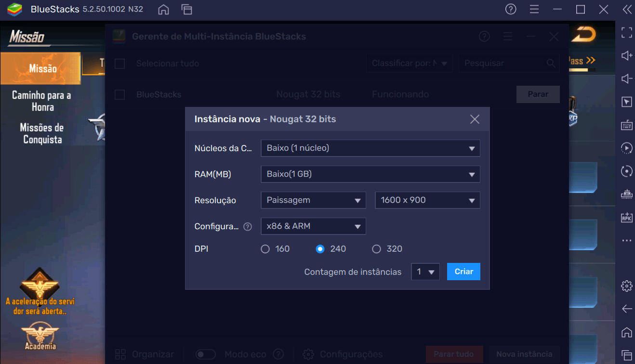Close the Instância nova dialog

475,119
